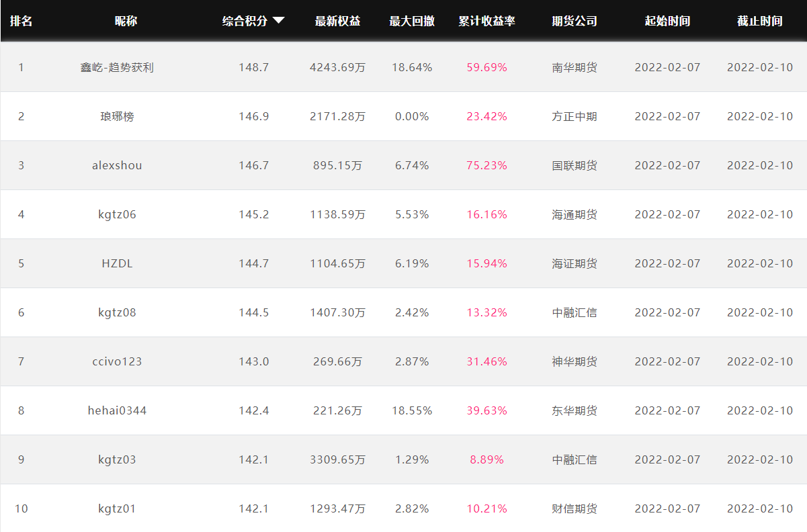Click the kgtz01 nickname
This screenshot has height=532, width=807.
click(117, 508)
